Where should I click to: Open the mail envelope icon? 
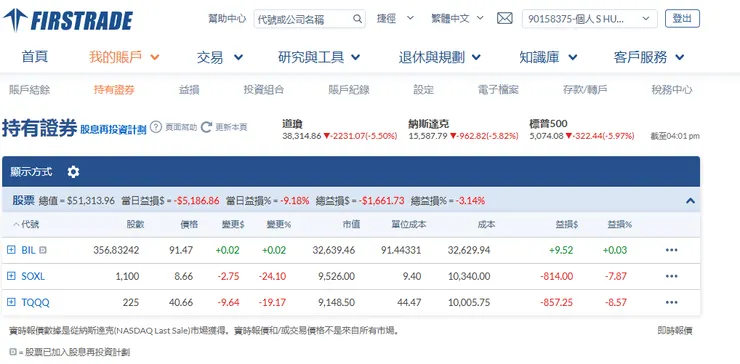pos(505,19)
